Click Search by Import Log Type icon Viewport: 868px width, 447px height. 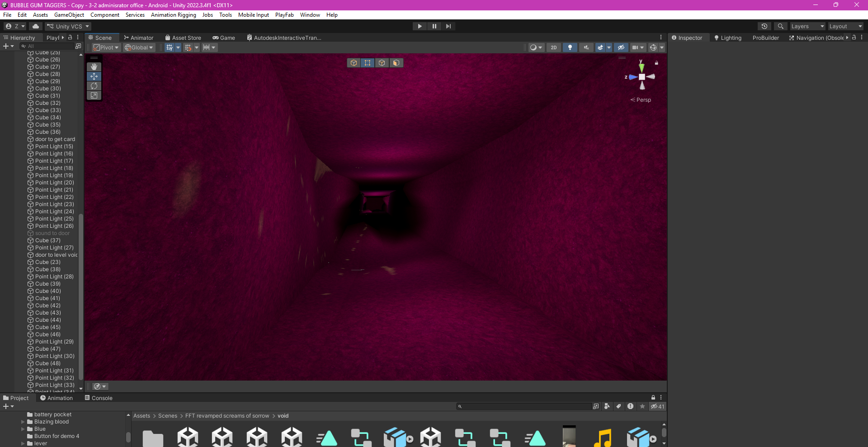pyautogui.click(x=631, y=406)
